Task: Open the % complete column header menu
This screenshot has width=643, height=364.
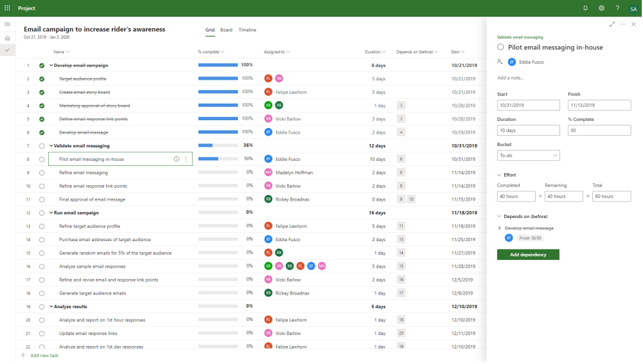Action: pos(211,52)
